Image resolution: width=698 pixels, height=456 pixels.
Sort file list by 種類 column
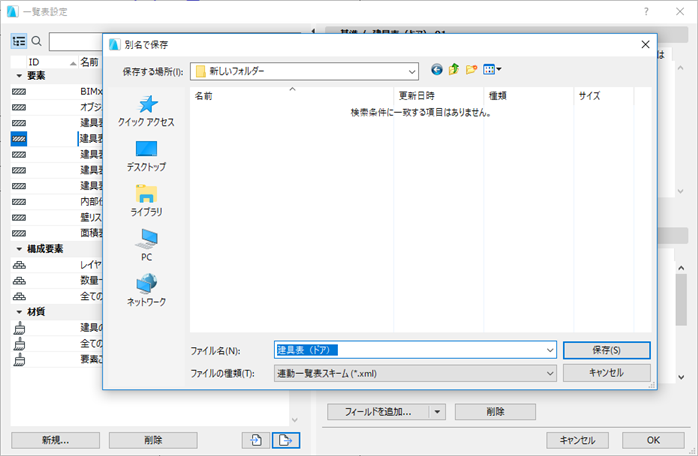529,96
